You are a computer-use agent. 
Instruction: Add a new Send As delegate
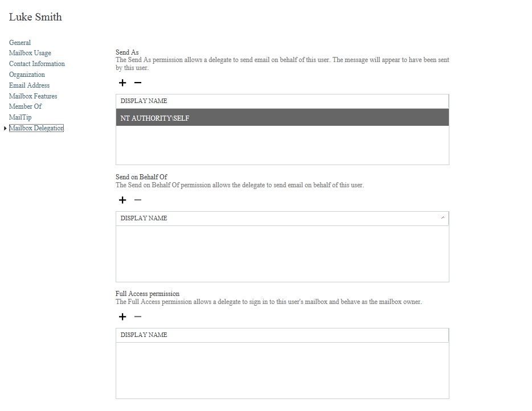(122, 83)
